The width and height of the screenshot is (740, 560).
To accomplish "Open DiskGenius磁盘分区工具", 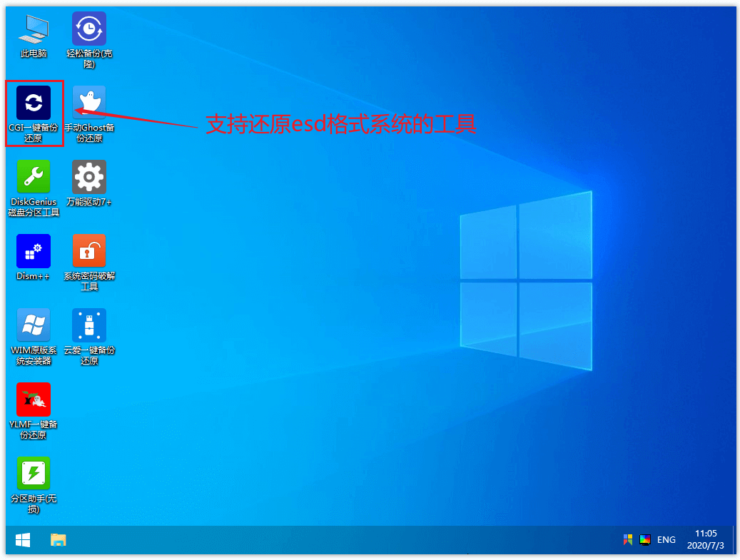I will coord(34,177).
